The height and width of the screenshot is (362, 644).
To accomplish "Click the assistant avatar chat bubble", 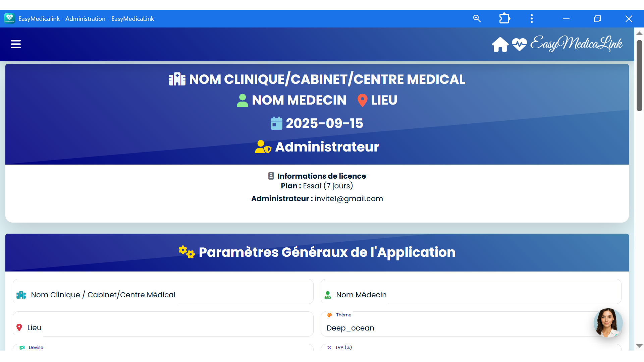I will tap(608, 322).
